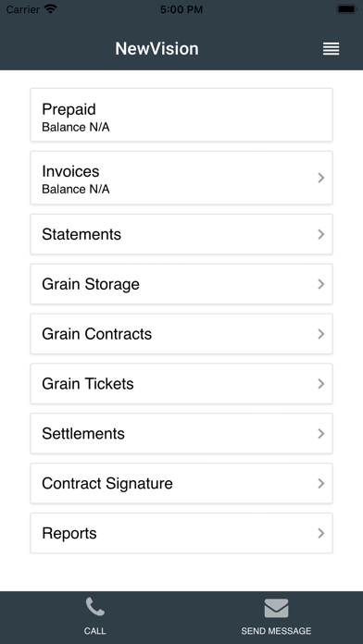Viewport: 363px width, 644px height.
Task: Expand Invoices using its chevron arrow
Action: pyautogui.click(x=321, y=178)
